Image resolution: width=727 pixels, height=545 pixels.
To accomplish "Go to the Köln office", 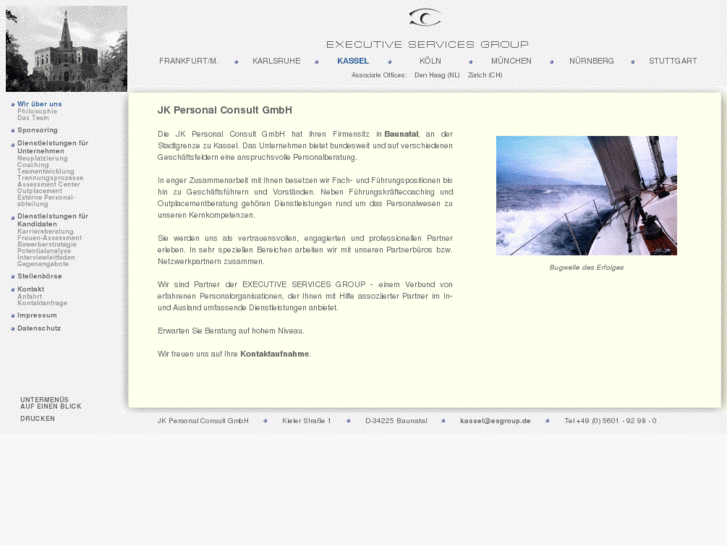I will pyautogui.click(x=430, y=61).
